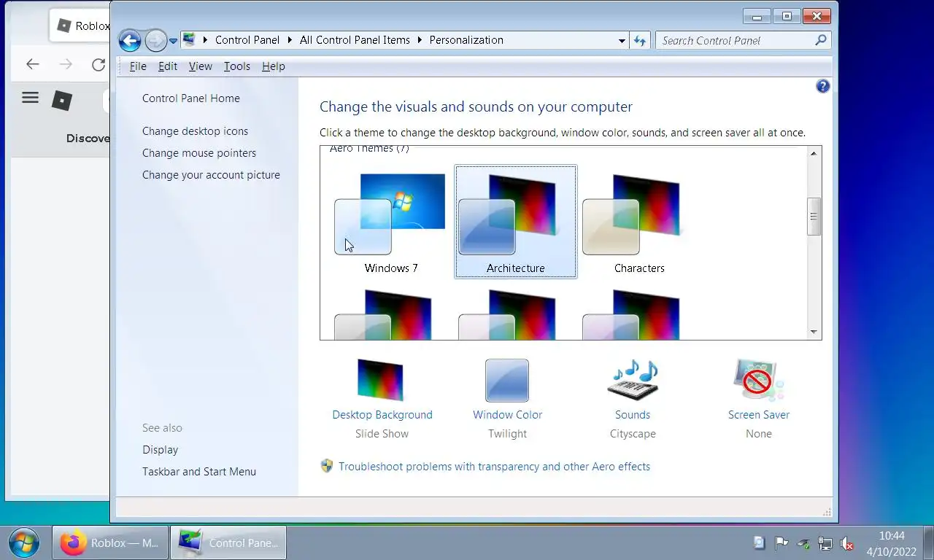Image resolution: width=934 pixels, height=560 pixels.
Task: Click the help question mark icon
Action: coord(823,86)
